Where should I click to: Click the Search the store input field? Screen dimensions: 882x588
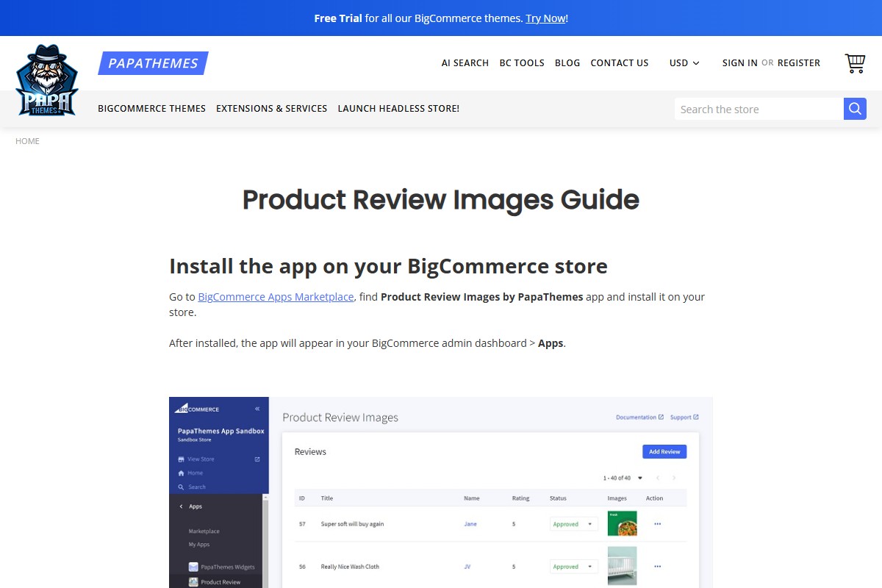(757, 108)
